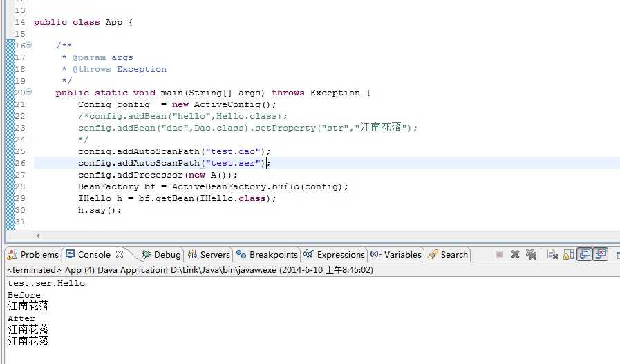Collapse the Javadoc comment fold at line 16
The image size is (620, 364).
coord(29,45)
